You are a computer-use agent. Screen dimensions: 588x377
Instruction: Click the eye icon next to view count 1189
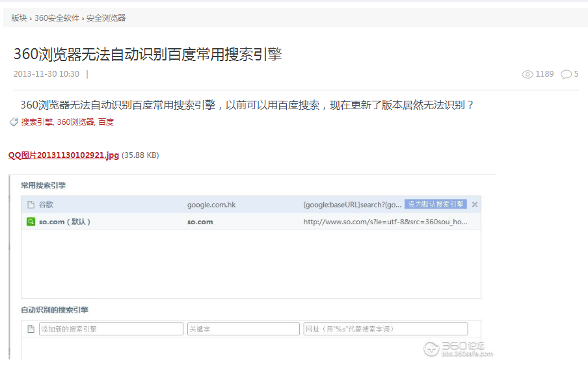527,74
